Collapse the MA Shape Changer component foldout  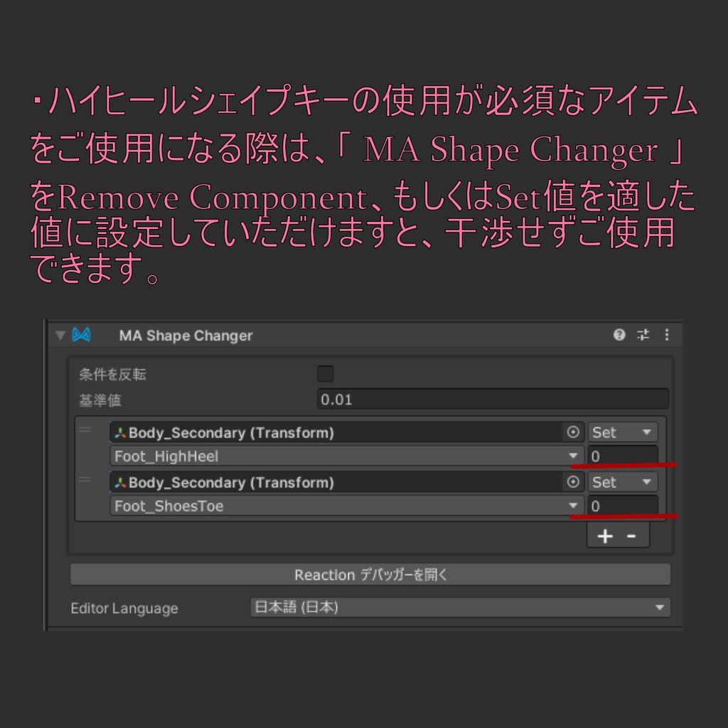60,336
